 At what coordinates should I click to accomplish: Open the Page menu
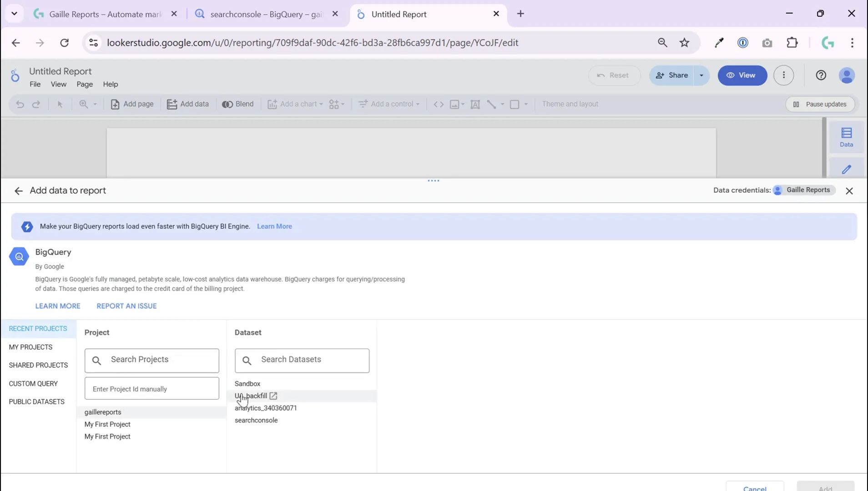[85, 85]
